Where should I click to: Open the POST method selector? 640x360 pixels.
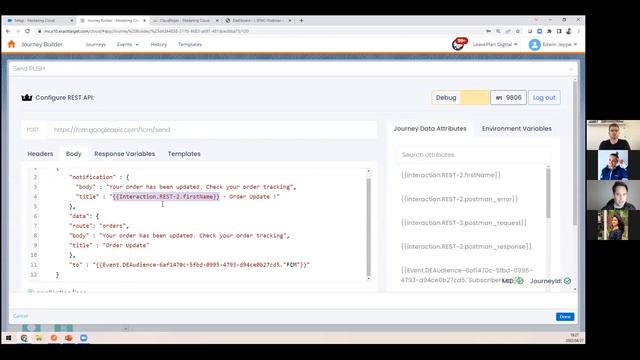[x=33, y=130]
